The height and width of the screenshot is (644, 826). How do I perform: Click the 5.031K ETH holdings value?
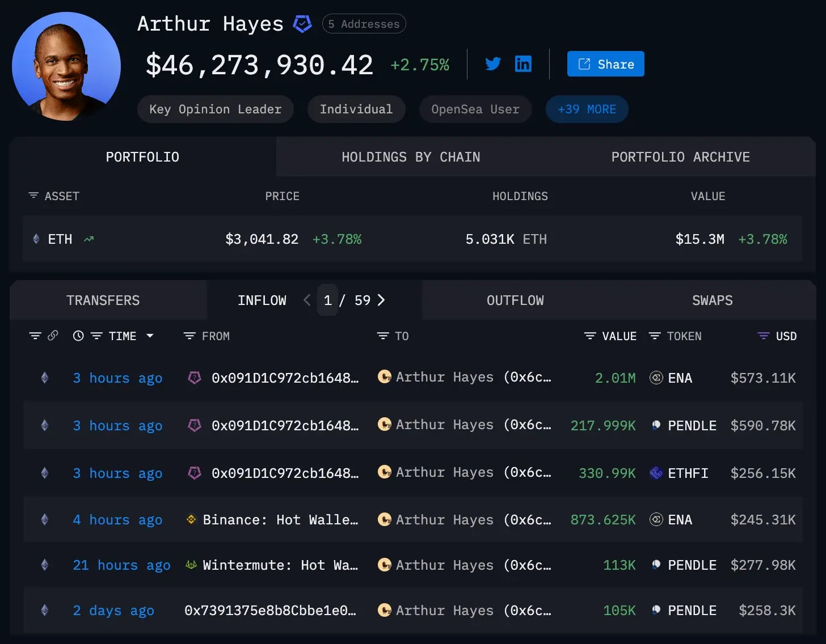(x=506, y=239)
